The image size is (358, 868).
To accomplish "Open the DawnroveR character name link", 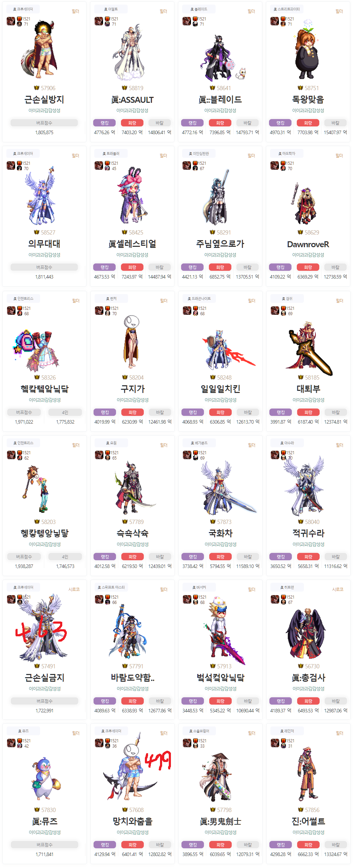I will (x=308, y=244).
